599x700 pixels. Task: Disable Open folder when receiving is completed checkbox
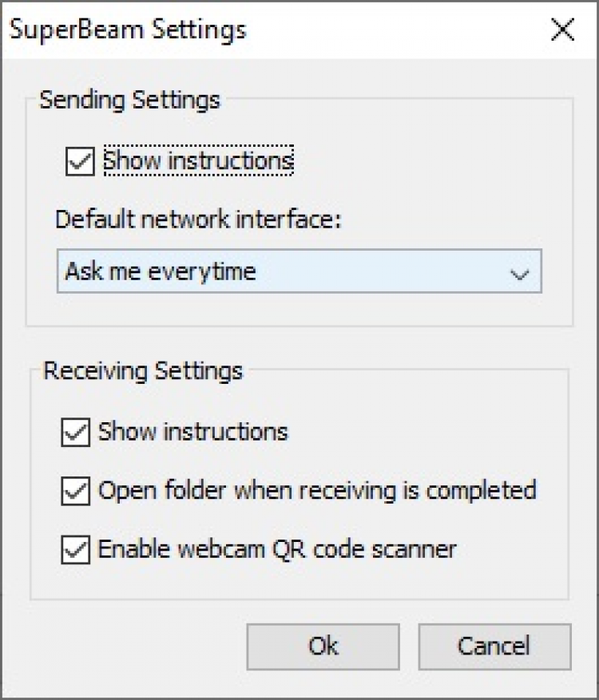click(x=75, y=491)
